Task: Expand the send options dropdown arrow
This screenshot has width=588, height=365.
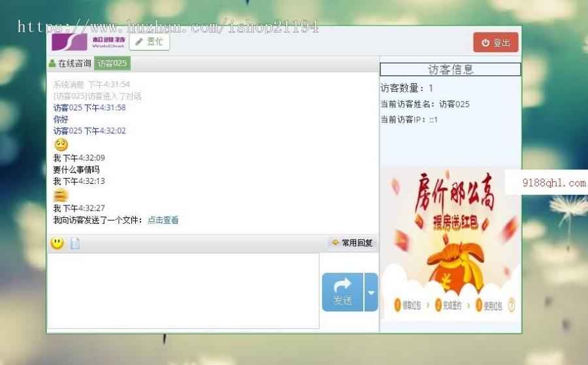Action: [371, 292]
